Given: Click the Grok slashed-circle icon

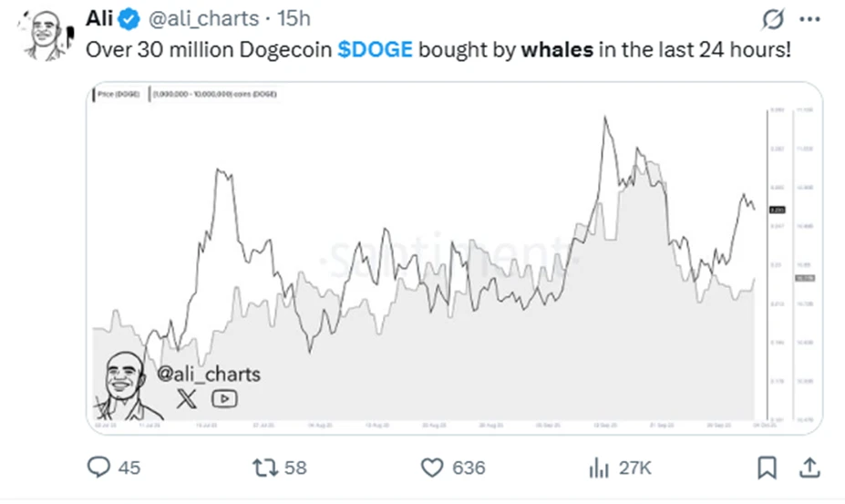Looking at the screenshot, I should click(773, 19).
